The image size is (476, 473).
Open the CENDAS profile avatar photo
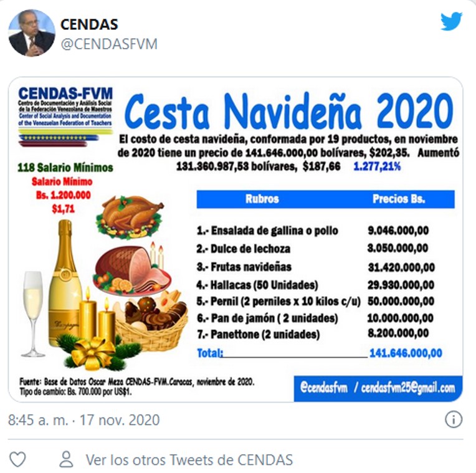(x=32, y=33)
